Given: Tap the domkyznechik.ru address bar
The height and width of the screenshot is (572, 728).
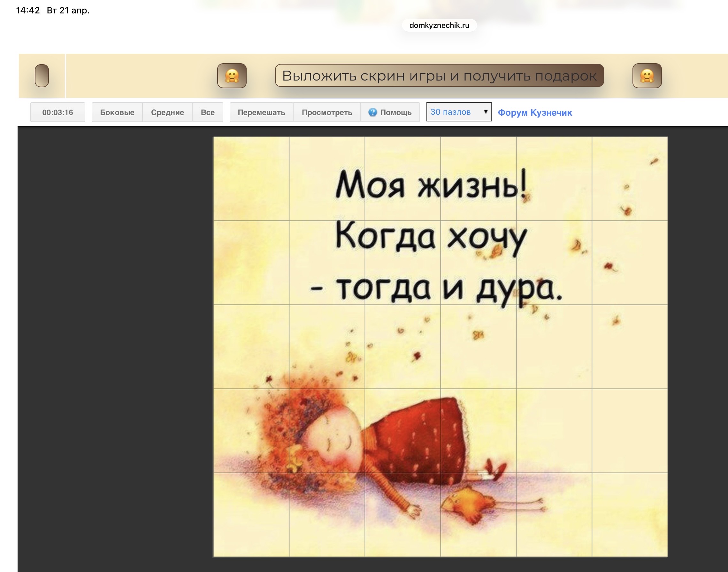Looking at the screenshot, I should [439, 26].
